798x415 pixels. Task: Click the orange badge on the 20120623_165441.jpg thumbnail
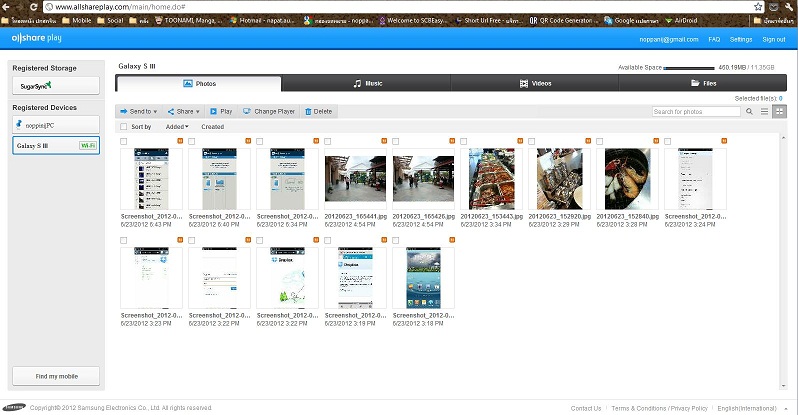[x=384, y=141]
